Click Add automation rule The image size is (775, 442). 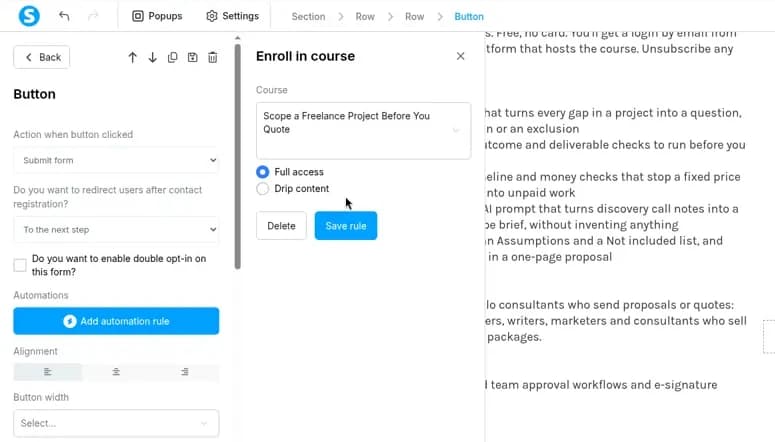point(116,321)
